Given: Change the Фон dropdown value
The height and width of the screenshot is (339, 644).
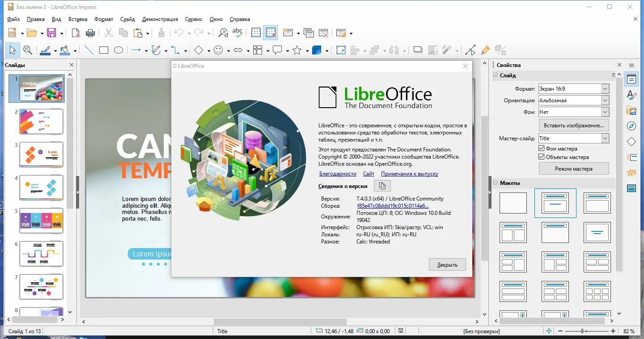Looking at the screenshot, I should point(605,112).
